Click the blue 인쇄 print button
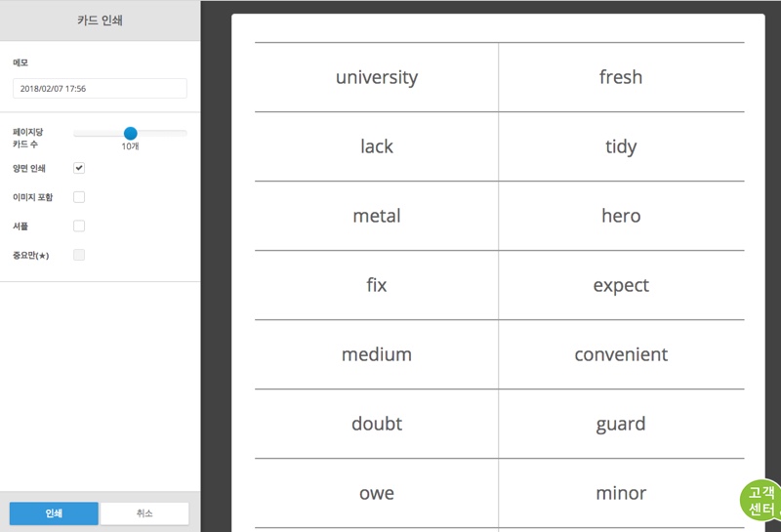 (54, 513)
